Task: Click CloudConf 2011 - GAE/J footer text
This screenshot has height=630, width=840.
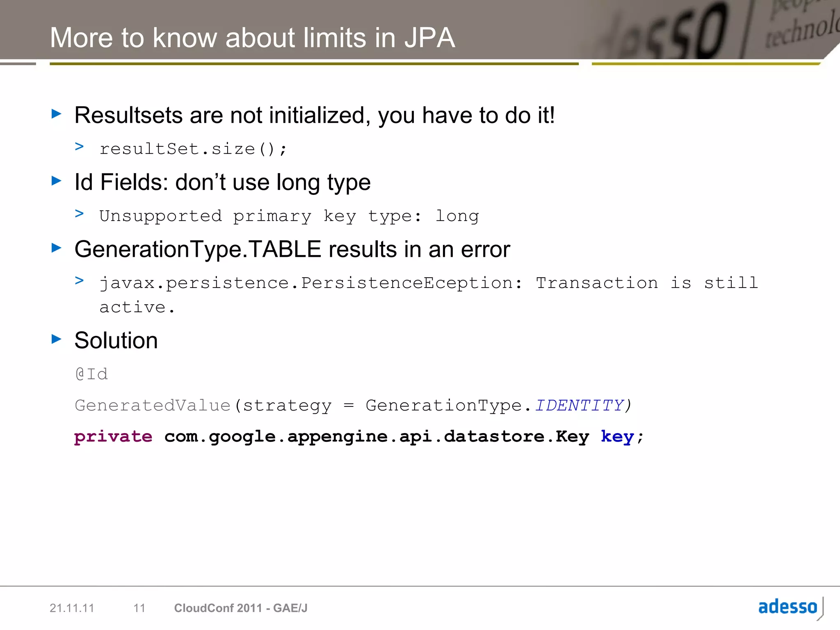Action: click(x=241, y=608)
